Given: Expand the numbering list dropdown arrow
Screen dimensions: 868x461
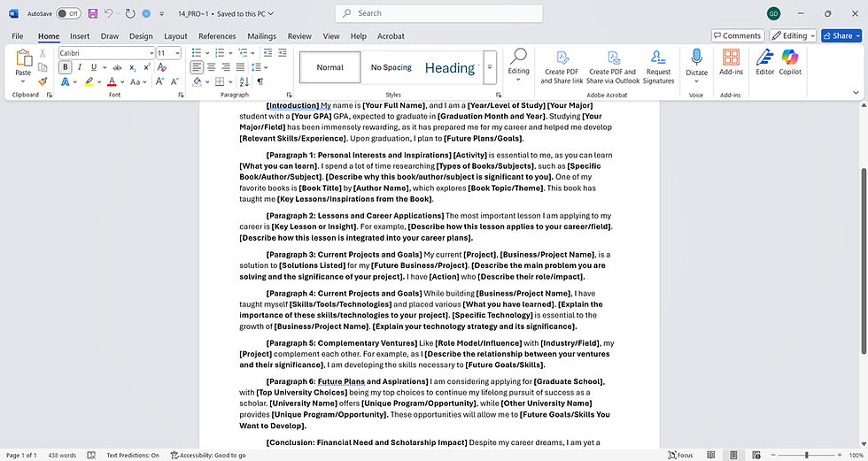Looking at the screenshot, I should tap(230, 53).
